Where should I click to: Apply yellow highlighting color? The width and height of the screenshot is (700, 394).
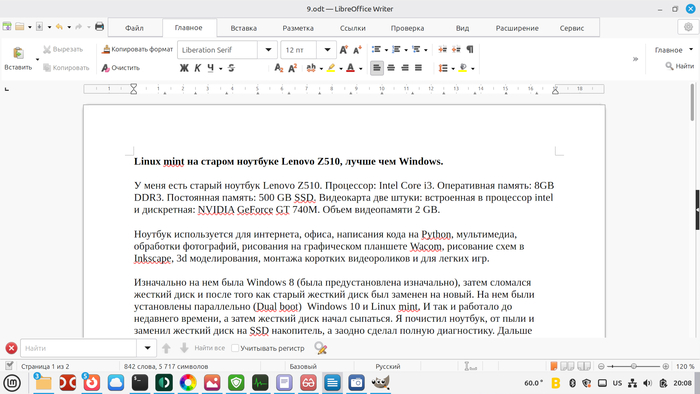click(x=331, y=68)
